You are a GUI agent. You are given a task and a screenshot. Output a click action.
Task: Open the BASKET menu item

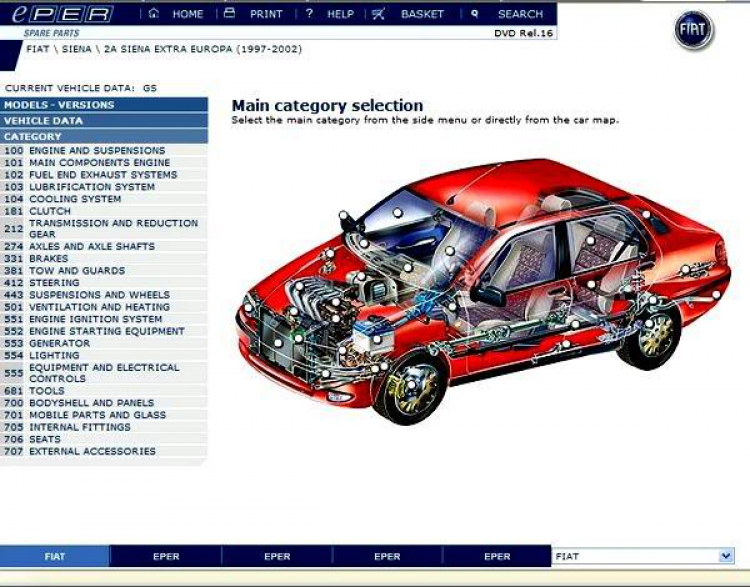tap(422, 14)
